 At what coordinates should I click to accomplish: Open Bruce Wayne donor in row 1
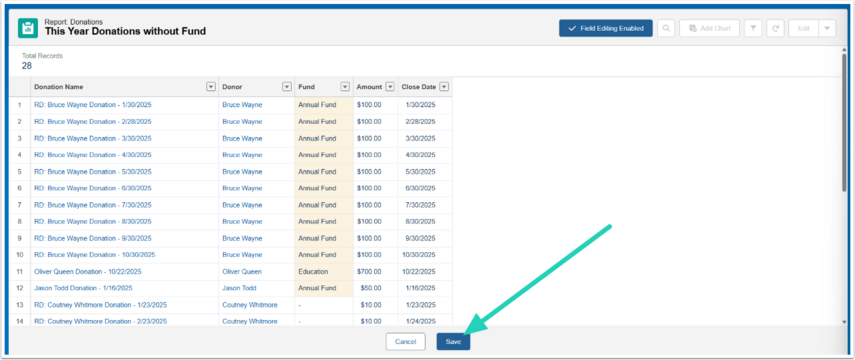click(242, 105)
